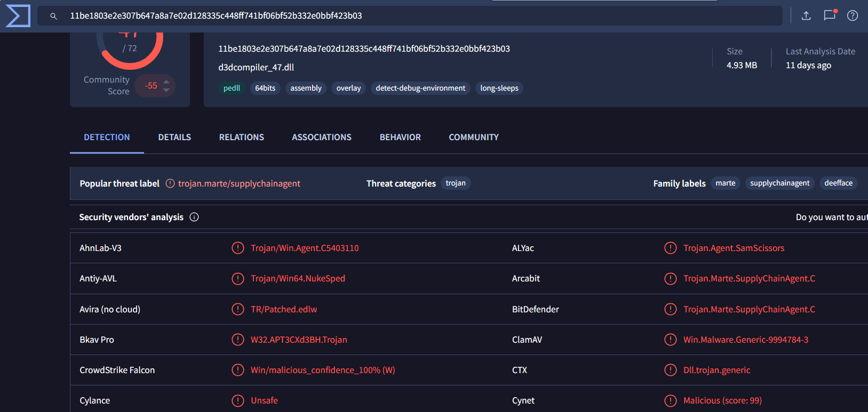Image resolution: width=868 pixels, height=412 pixels.
Task: Click the ALYac detection alert icon
Action: [x=671, y=248]
